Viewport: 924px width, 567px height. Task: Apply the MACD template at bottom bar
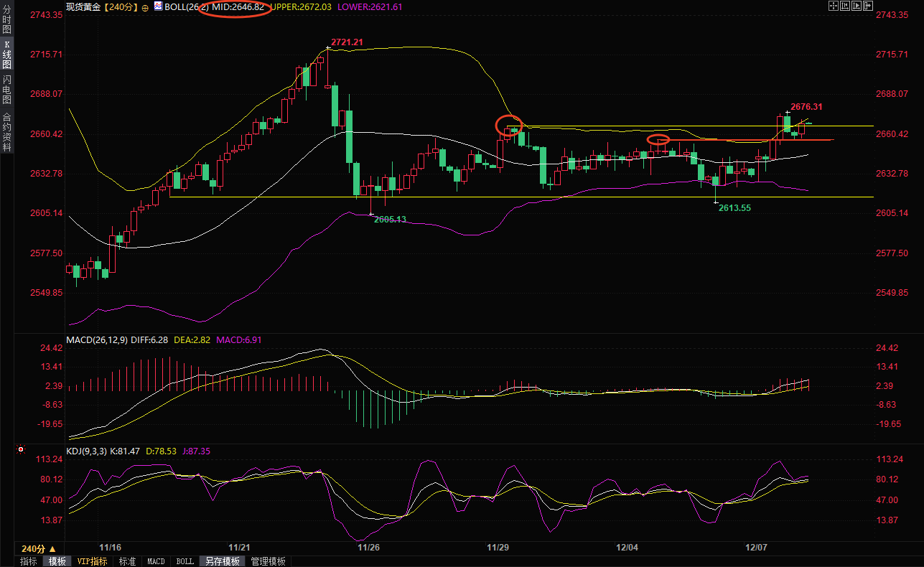click(156, 561)
